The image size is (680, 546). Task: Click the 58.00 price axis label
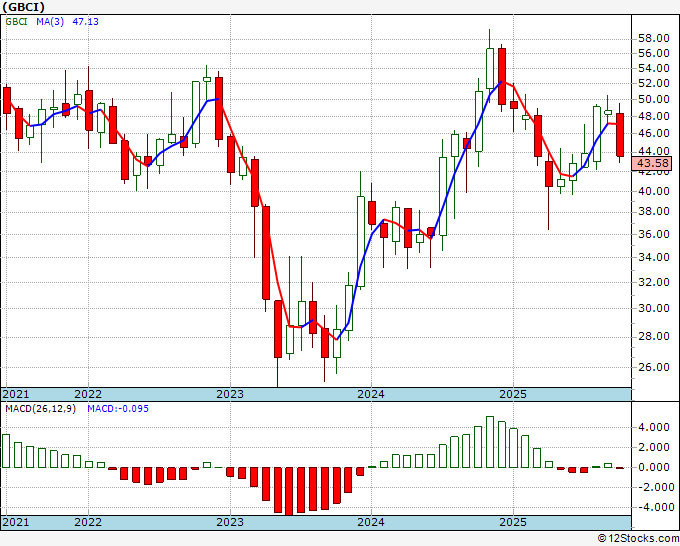pos(652,36)
